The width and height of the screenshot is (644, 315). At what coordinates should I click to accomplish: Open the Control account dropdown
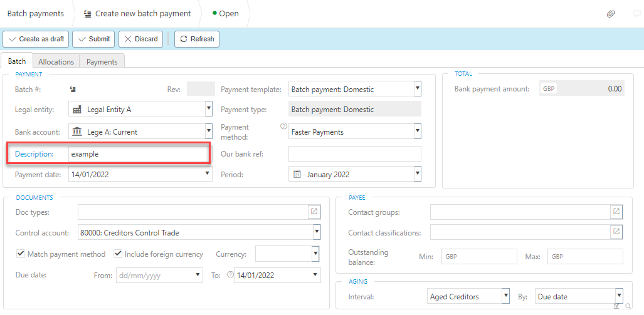point(316,232)
